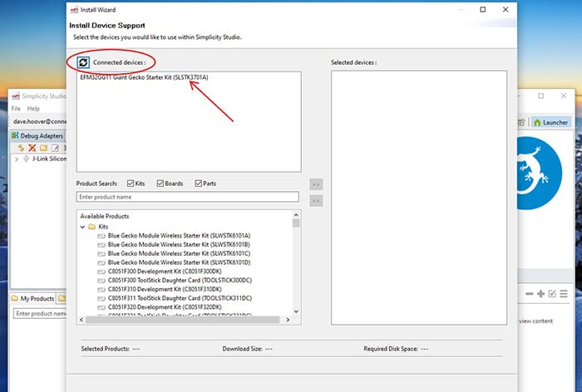
Task: Click the plus icon in bottom-right panel
Action: point(540,294)
